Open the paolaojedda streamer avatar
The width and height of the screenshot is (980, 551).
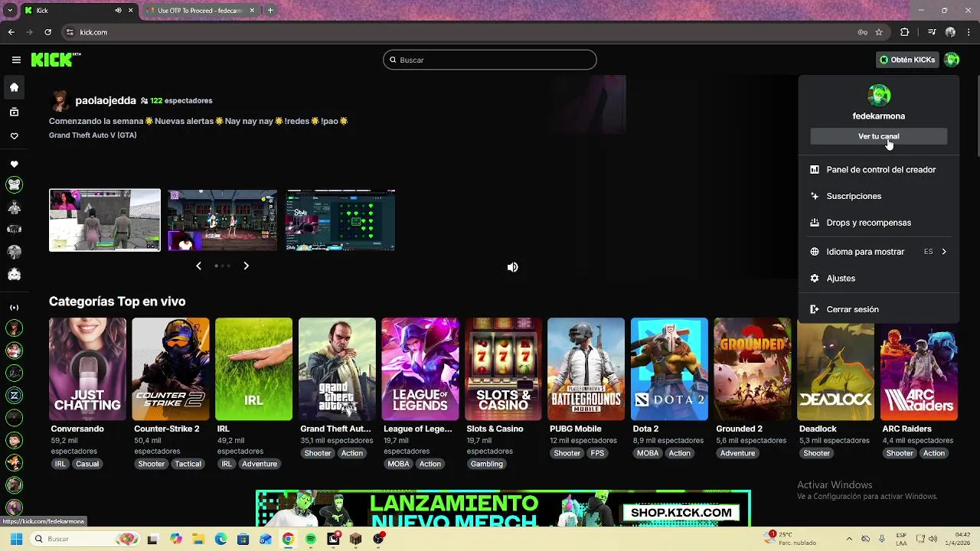60,100
